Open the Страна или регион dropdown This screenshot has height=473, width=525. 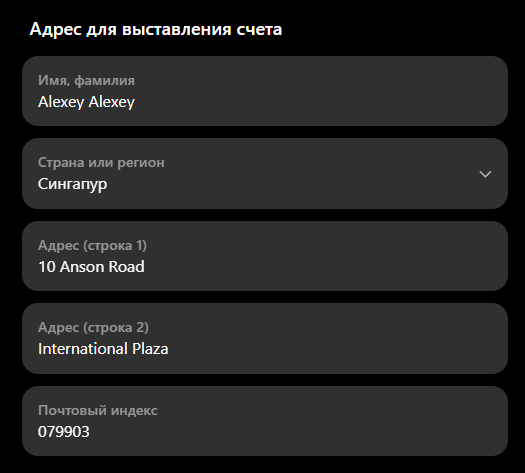pos(265,173)
